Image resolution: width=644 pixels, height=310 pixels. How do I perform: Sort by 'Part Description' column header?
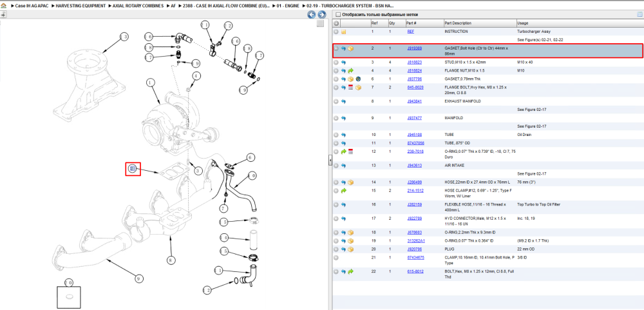point(480,23)
